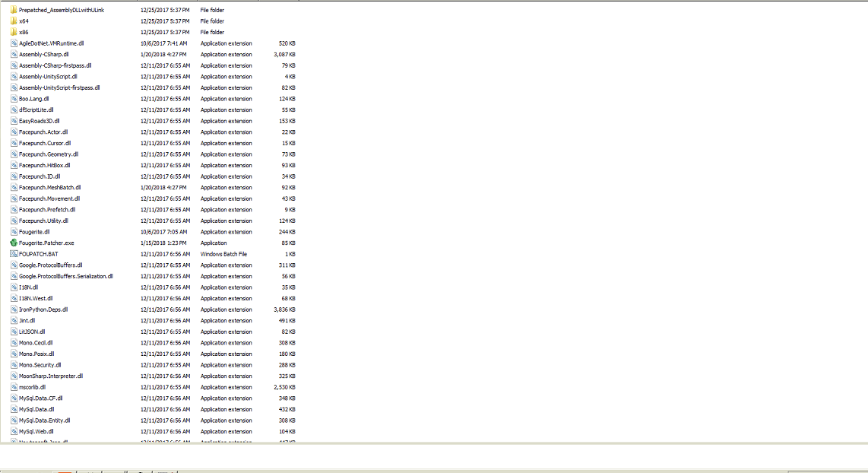Screen dimensions: 868x473
Task: Click the 1 KB size of FOUPATCH.BAT
Action: [290, 254]
